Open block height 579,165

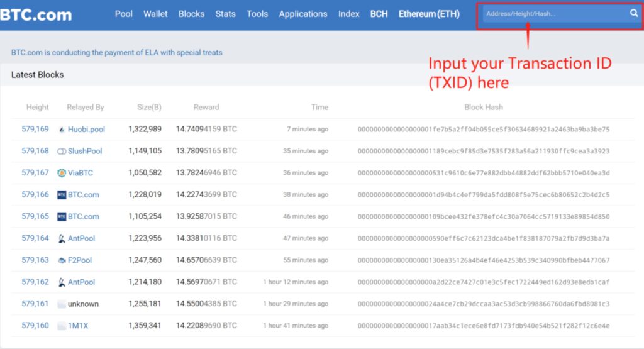[35, 216]
